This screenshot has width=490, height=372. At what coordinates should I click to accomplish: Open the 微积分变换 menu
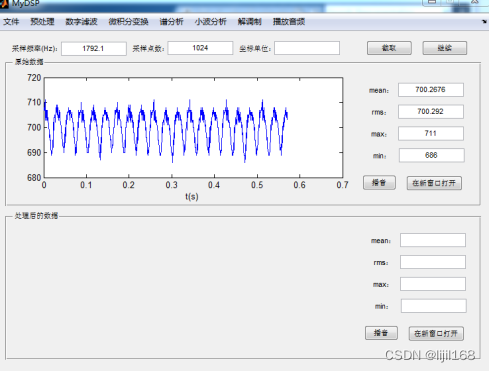[x=128, y=22]
